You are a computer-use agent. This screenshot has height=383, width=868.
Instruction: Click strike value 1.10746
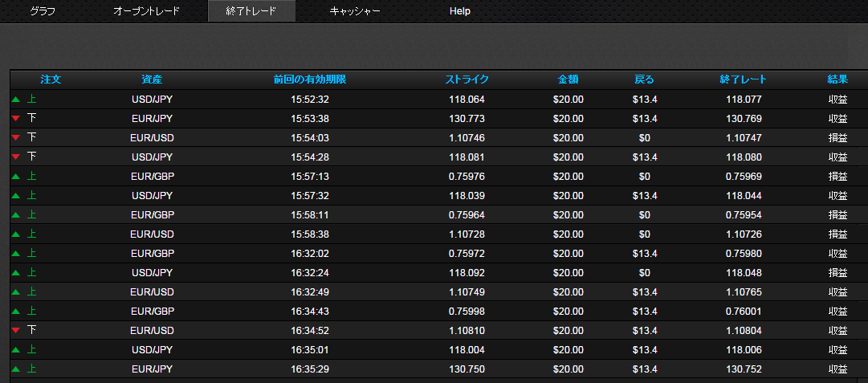pyautogui.click(x=467, y=138)
